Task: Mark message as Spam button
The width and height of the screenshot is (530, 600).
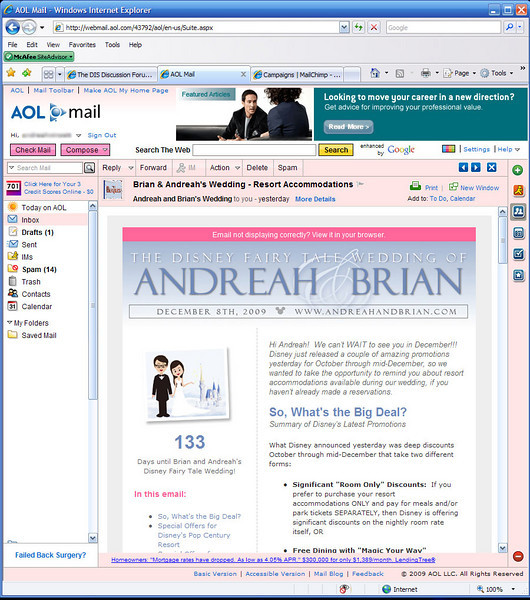Action: point(287,168)
